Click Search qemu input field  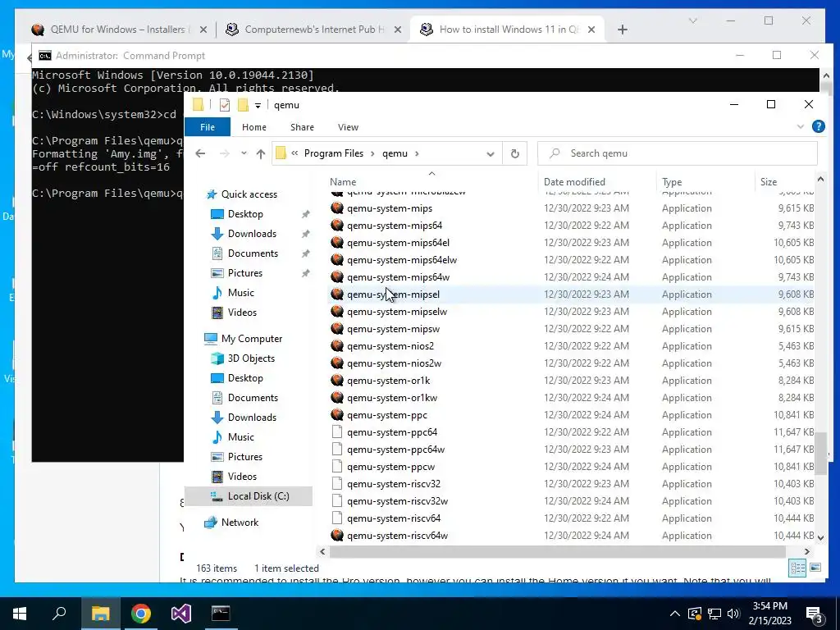pyautogui.click(x=677, y=153)
